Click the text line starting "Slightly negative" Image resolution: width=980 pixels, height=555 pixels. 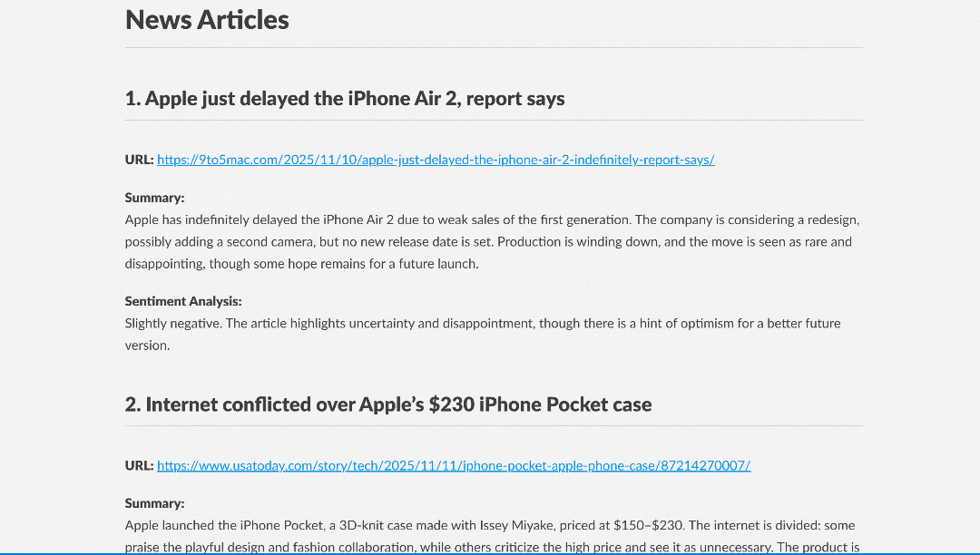(x=483, y=323)
